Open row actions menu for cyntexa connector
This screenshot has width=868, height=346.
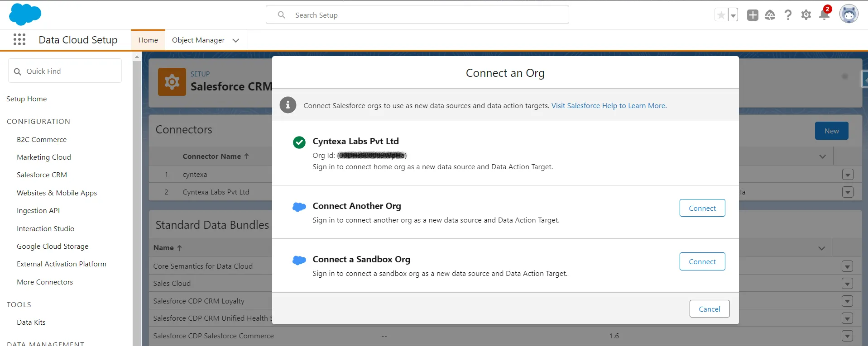point(848,175)
